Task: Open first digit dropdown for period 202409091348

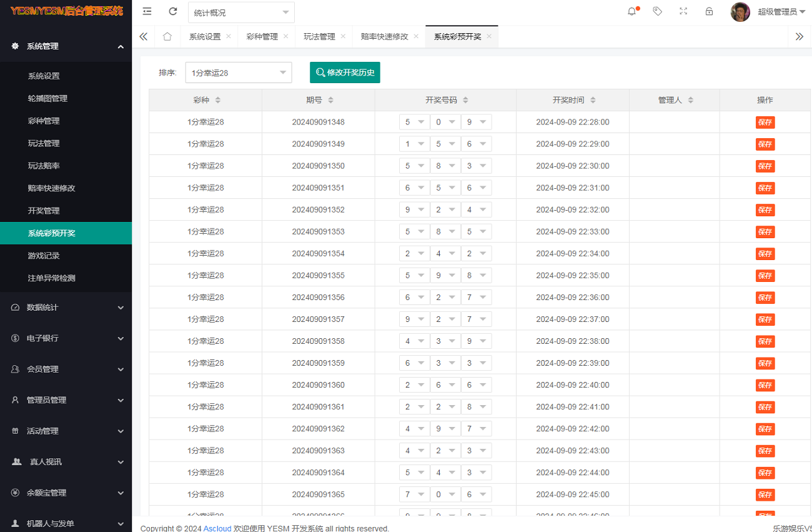Action: pos(414,122)
